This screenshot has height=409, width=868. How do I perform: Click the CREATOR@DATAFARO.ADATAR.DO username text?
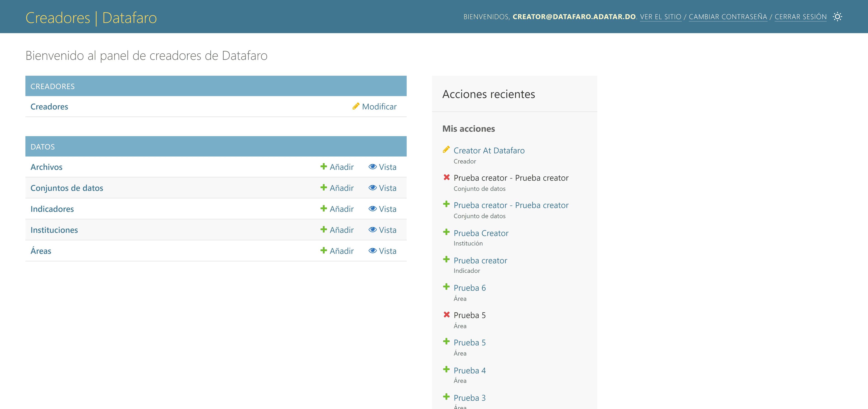(x=574, y=17)
